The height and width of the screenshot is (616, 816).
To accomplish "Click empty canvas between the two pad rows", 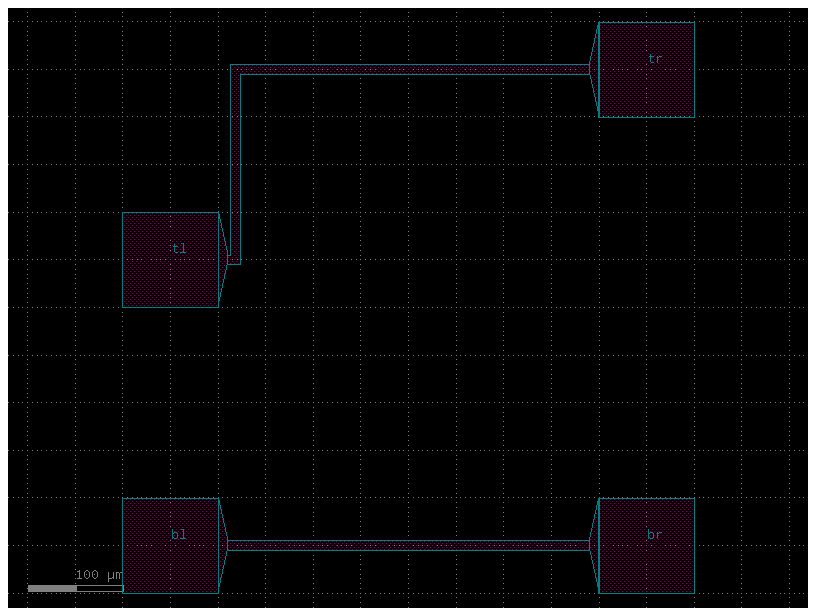I will click(408, 400).
